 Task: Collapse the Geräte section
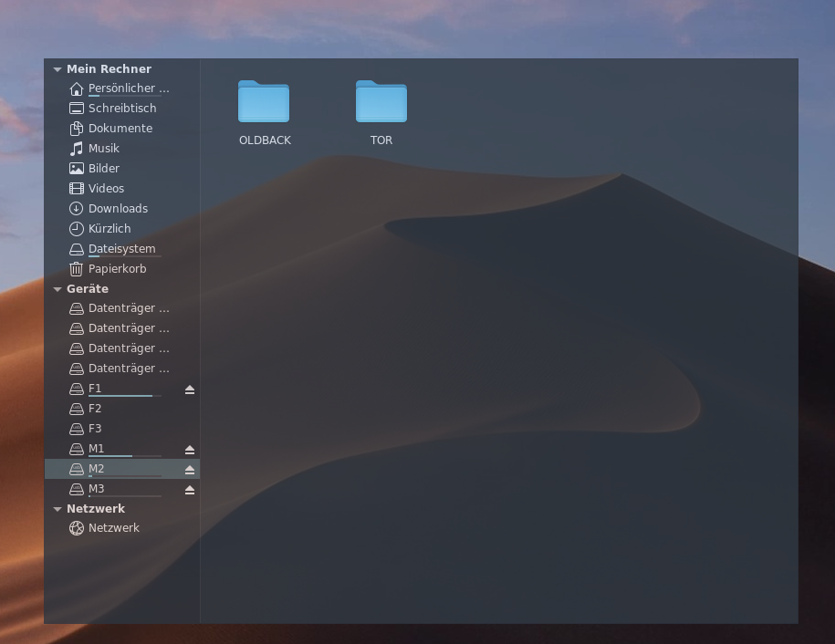click(x=57, y=289)
